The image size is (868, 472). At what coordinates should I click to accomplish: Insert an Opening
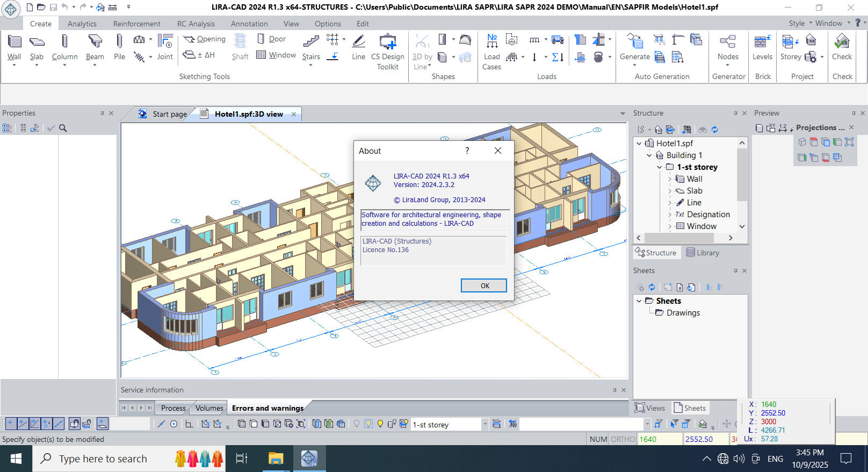coord(204,39)
